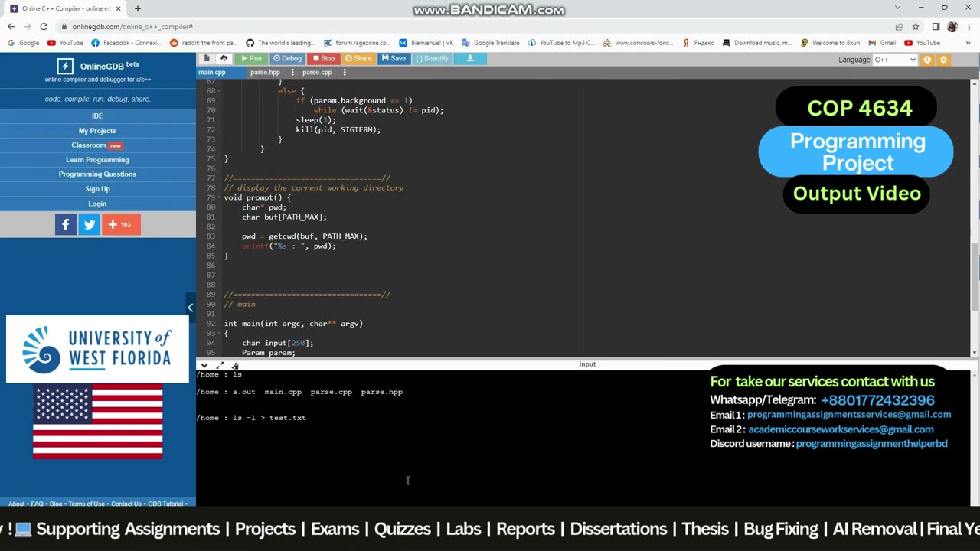Viewport: 980px width, 551px height.
Task: Open the Google Translate bookmark
Action: [x=491, y=43]
